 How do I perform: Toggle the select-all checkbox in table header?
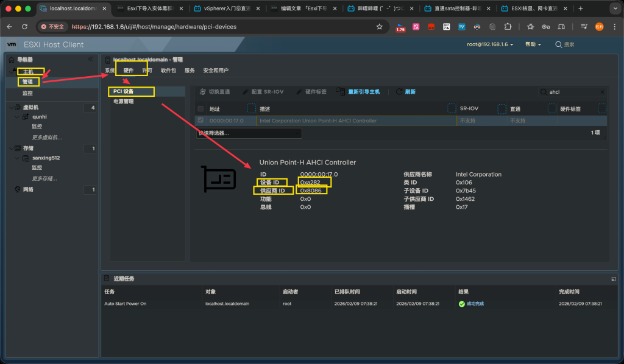click(x=201, y=109)
